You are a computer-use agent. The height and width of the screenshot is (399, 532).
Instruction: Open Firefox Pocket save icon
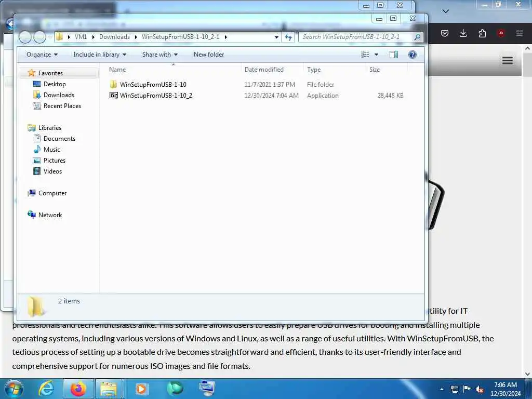click(445, 33)
